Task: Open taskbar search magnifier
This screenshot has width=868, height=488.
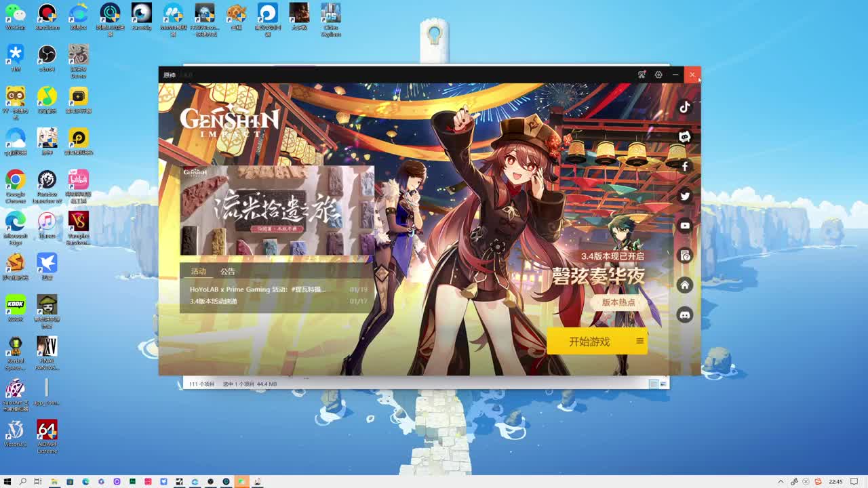Action: coord(22,482)
